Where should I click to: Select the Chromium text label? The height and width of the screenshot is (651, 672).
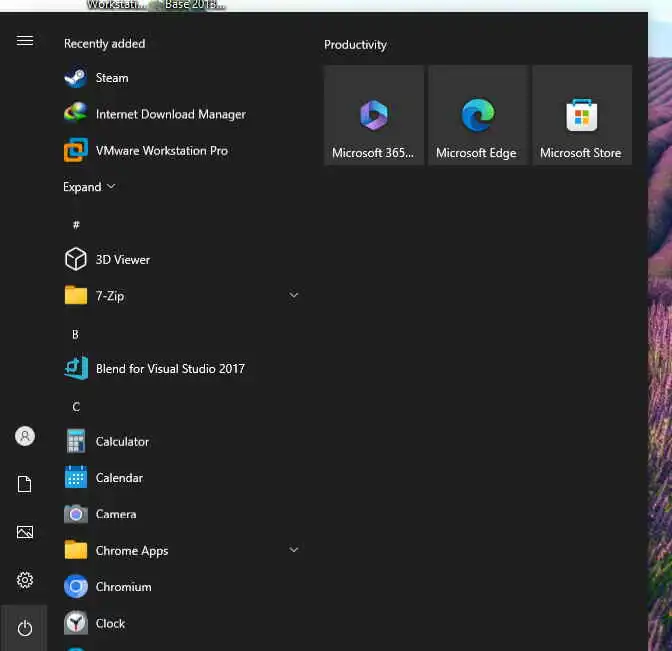click(123, 587)
